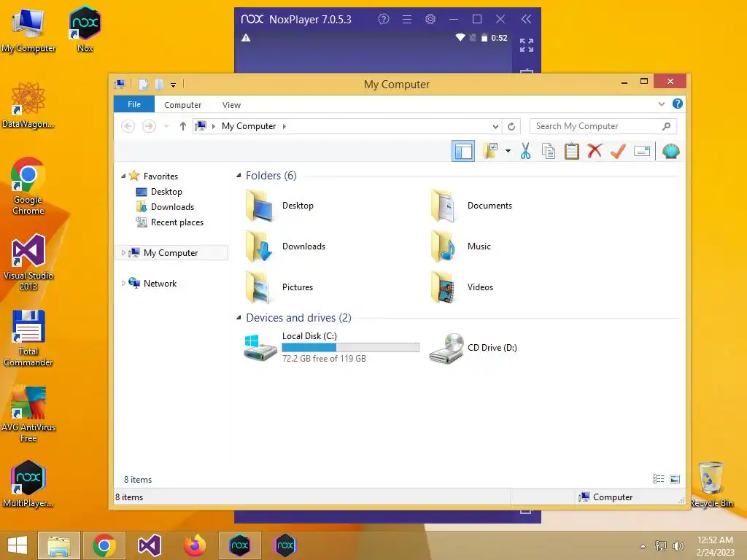Open AVG AntiVirus Free shortcut

click(x=28, y=414)
